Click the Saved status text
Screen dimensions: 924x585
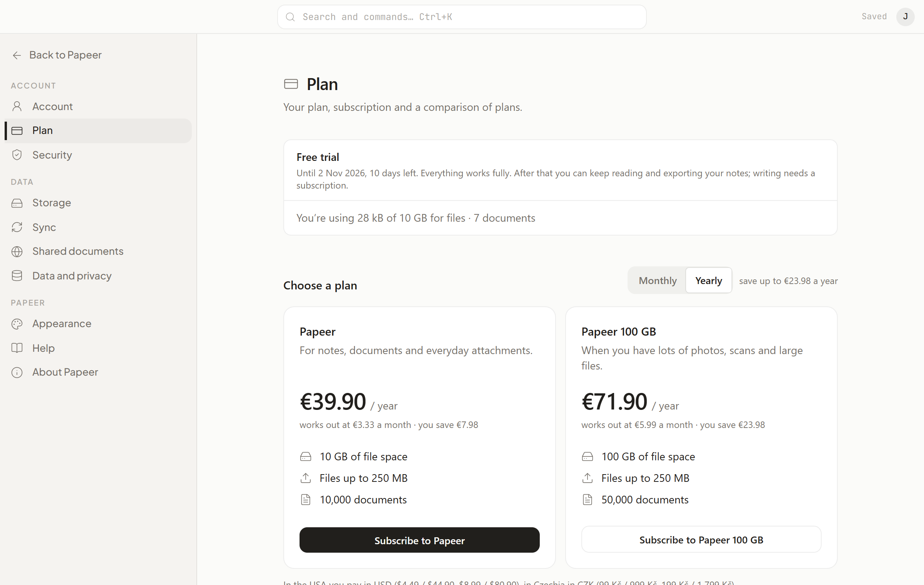click(x=874, y=17)
